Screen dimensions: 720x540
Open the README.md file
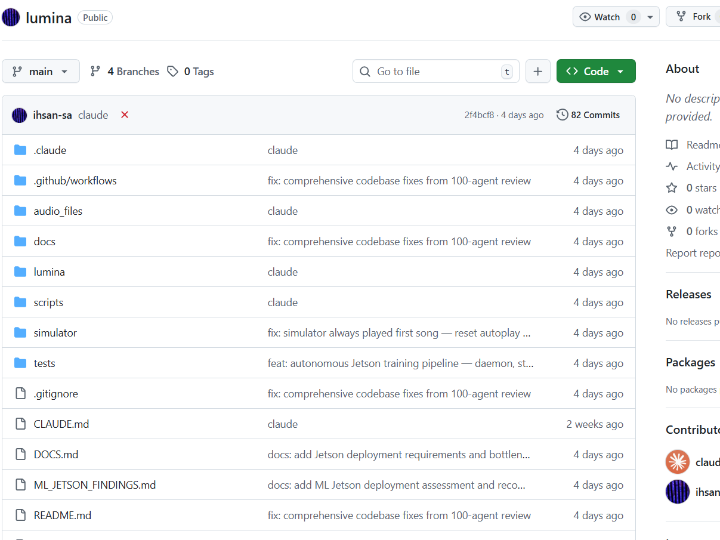point(62,515)
